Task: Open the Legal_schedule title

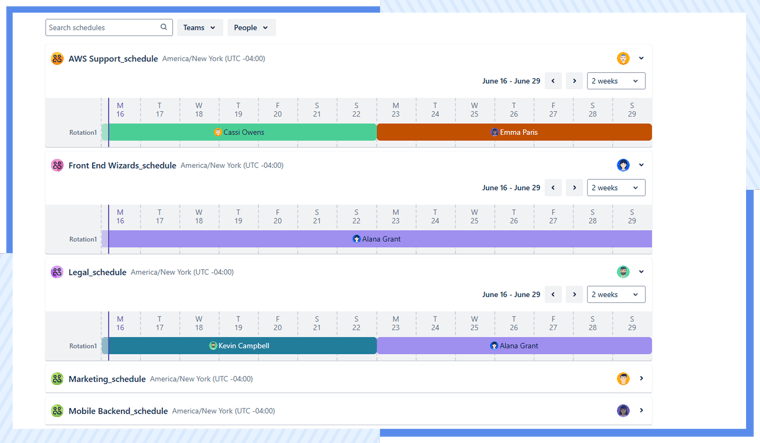Action: tap(97, 272)
